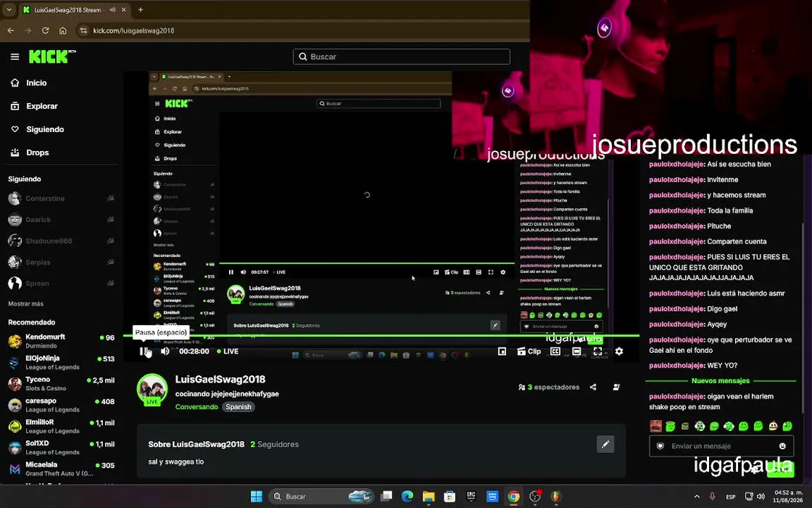Image resolution: width=812 pixels, height=508 pixels.
Task: View site information icon in address bar
Action: click(84, 30)
